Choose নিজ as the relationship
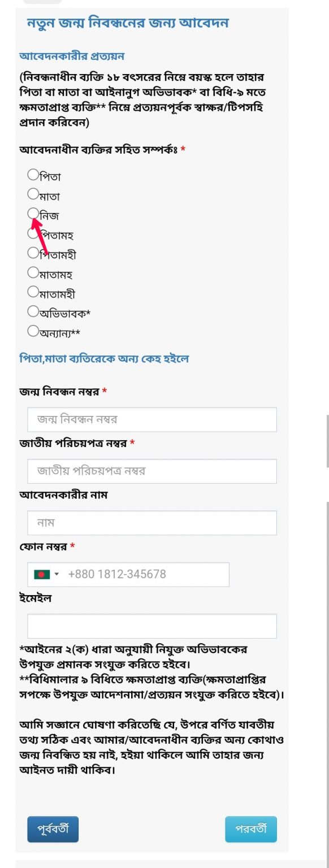329x868 pixels. (x=33, y=213)
